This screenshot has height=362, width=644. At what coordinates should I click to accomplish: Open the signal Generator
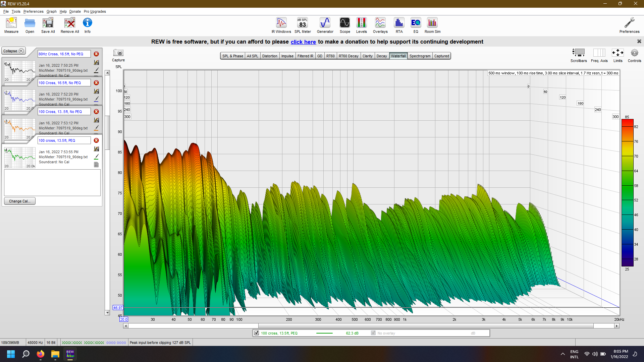pyautogui.click(x=325, y=25)
